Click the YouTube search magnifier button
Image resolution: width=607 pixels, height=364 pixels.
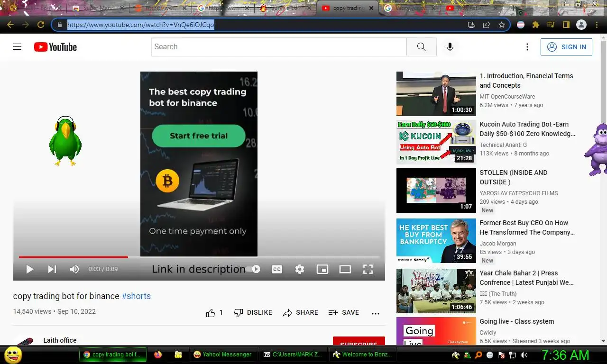coord(421,47)
